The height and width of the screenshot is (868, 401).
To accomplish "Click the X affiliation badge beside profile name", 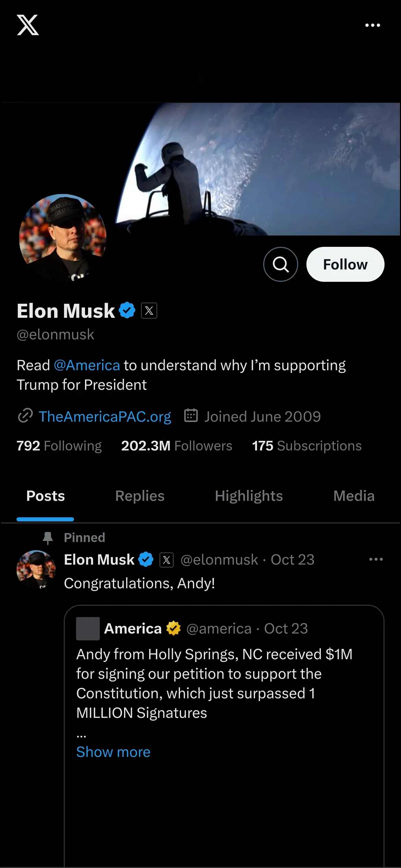I will (x=149, y=311).
